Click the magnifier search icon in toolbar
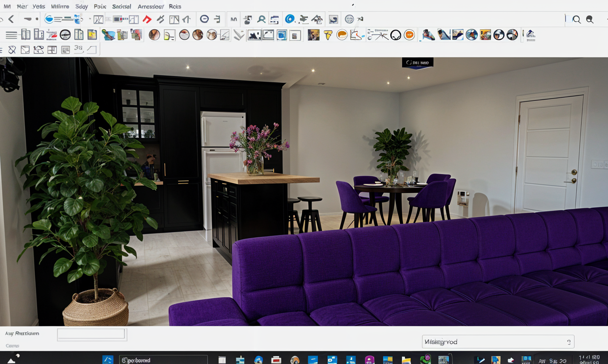The width and height of the screenshot is (608, 364). (x=576, y=20)
